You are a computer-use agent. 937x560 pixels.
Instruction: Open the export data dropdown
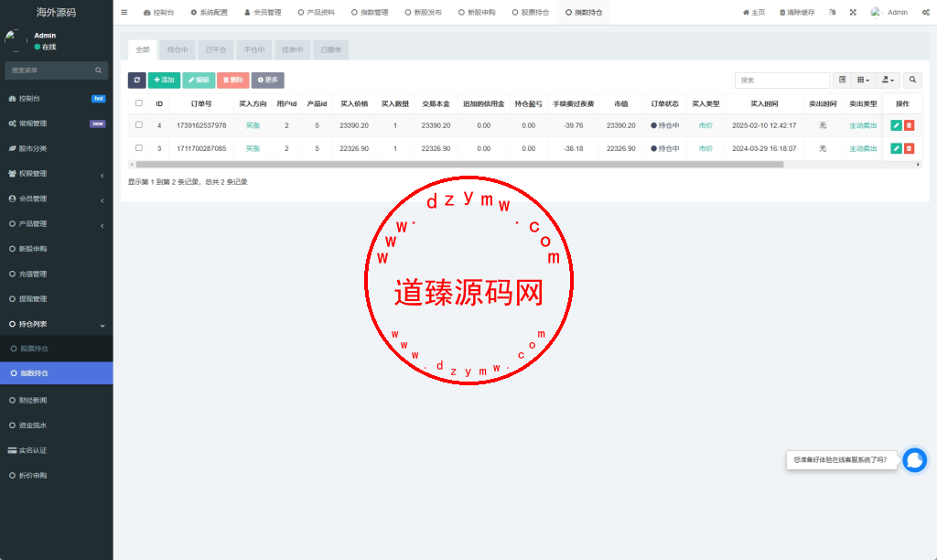(888, 81)
